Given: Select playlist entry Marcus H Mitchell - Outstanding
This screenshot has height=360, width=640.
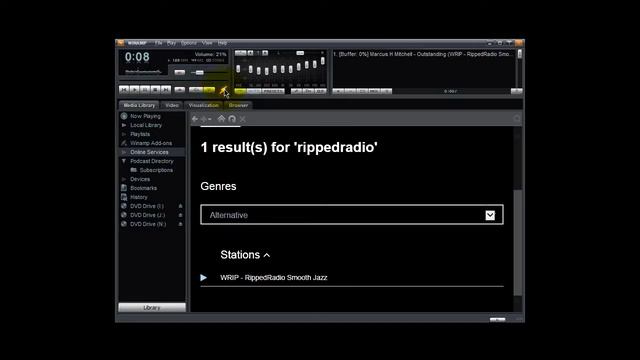Looking at the screenshot, I should [x=422, y=54].
